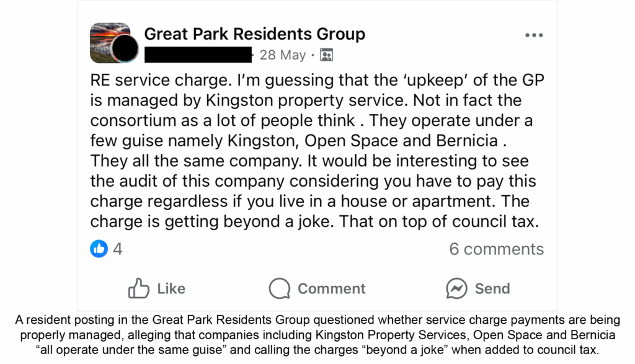
Task: Toggle Like on this post via its label
Action: coord(171,288)
